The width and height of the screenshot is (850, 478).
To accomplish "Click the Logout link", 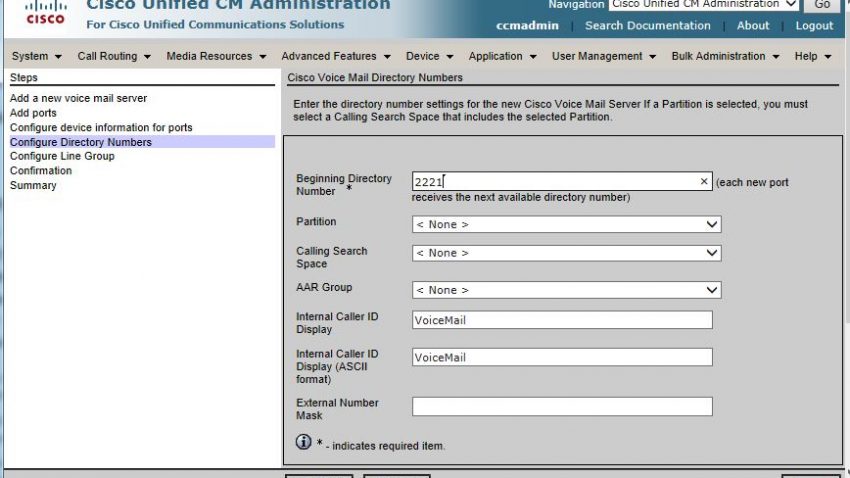I will coord(814,26).
